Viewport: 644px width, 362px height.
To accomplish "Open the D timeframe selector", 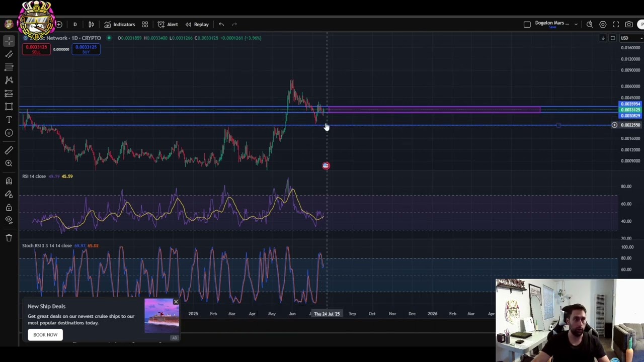I will click(x=75, y=24).
